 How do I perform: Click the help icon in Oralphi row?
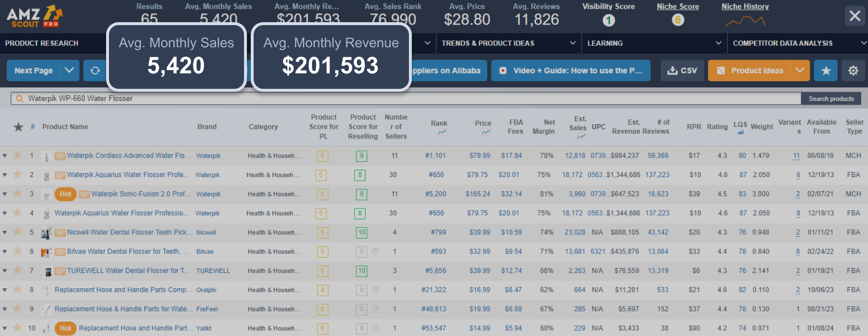pos(376,290)
